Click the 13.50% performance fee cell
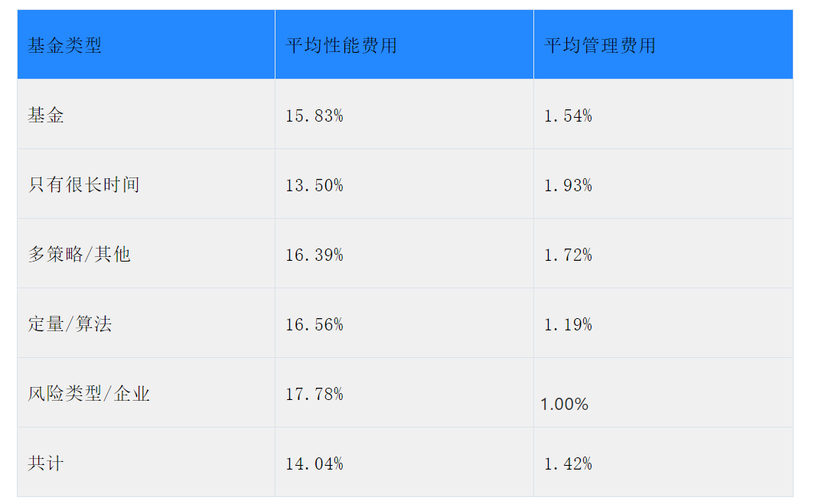This screenshot has width=815, height=504. tap(315, 185)
